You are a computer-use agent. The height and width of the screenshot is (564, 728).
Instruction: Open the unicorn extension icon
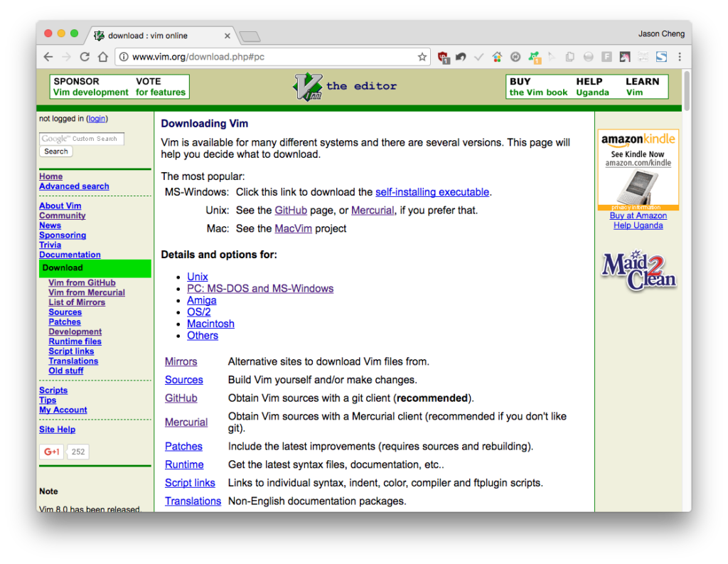pyautogui.click(x=625, y=57)
